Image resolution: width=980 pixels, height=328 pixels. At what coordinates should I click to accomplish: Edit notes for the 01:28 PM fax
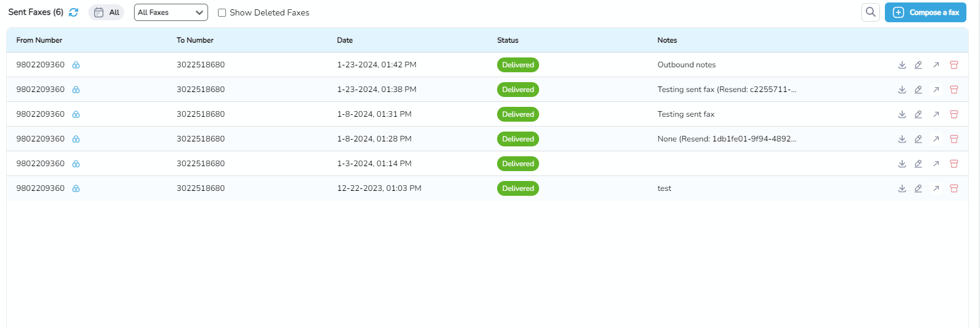[x=918, y=139]
